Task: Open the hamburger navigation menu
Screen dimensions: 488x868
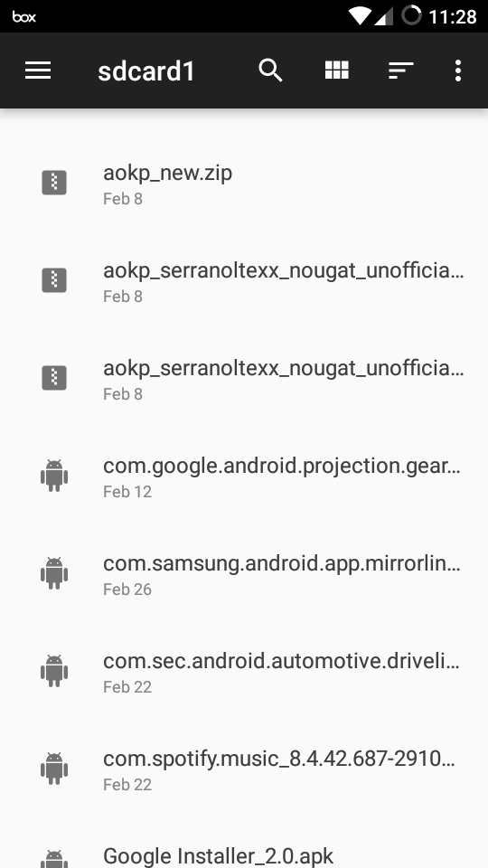Action: pos(38,71)
